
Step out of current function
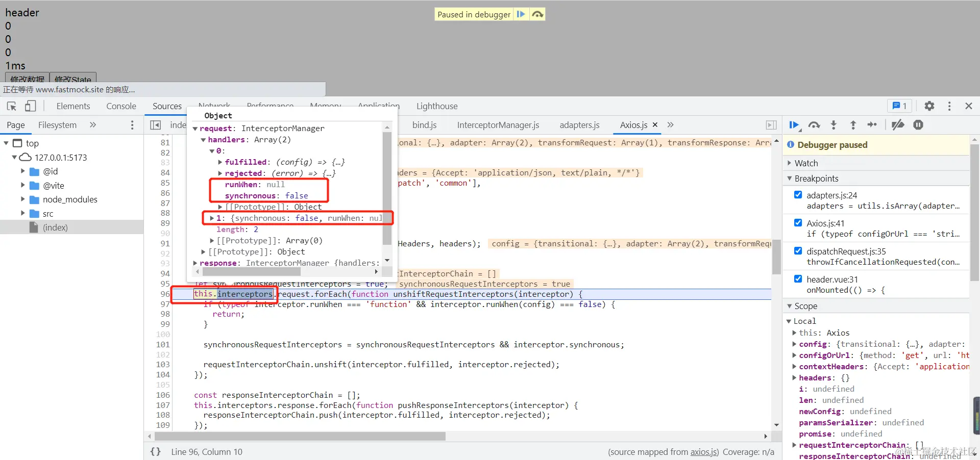(853, 125)
